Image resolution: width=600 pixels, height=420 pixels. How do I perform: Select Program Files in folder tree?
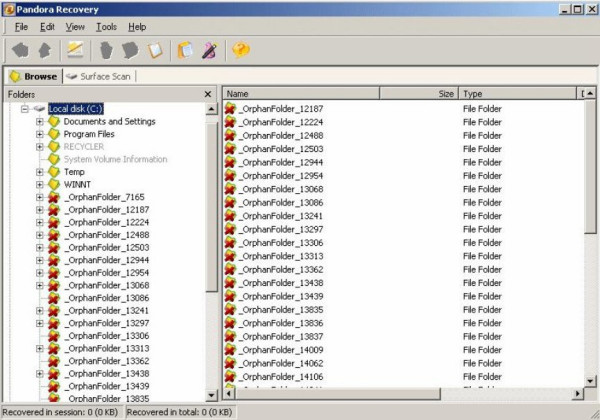tap(89, 134)
